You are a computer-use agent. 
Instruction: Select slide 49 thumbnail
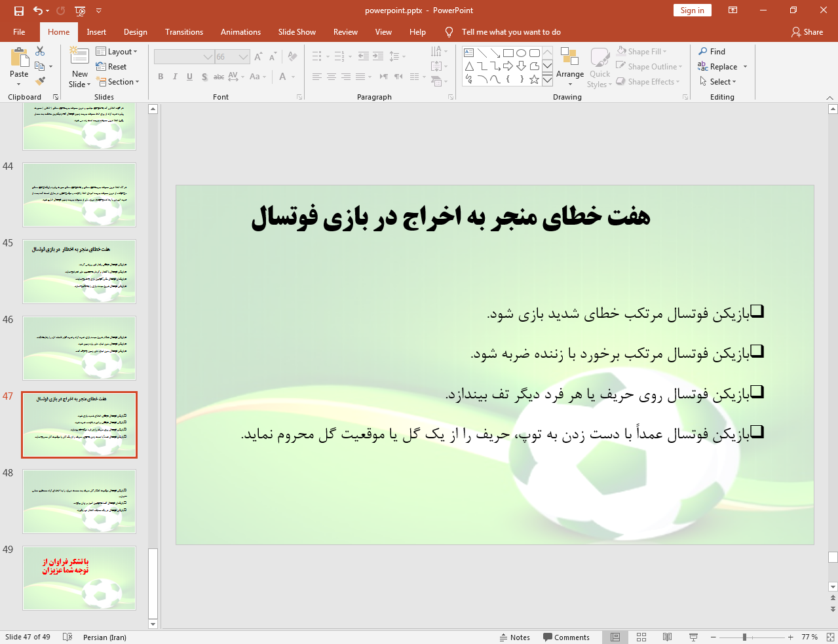pyautogui.click(x=79, y=578)
